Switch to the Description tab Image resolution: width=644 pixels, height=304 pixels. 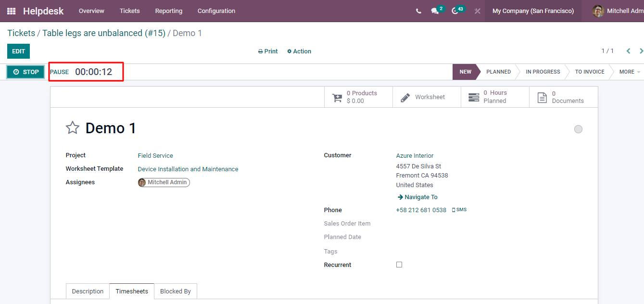88,291
